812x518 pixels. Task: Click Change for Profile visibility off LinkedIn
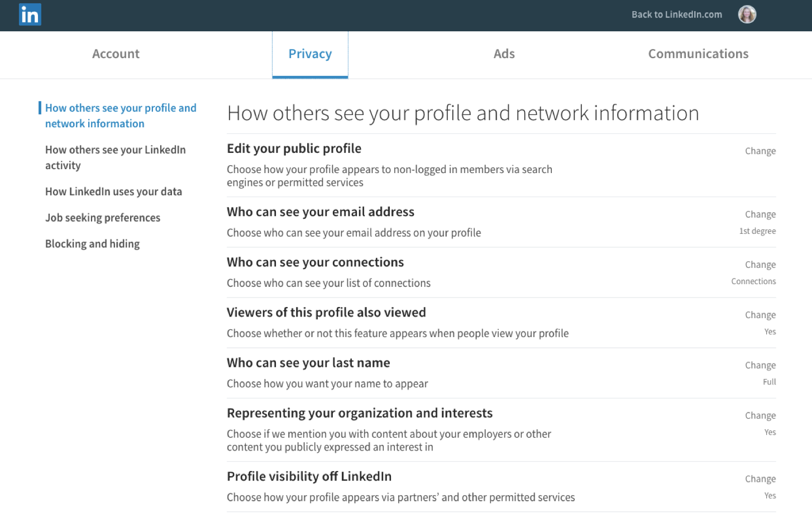760,479
